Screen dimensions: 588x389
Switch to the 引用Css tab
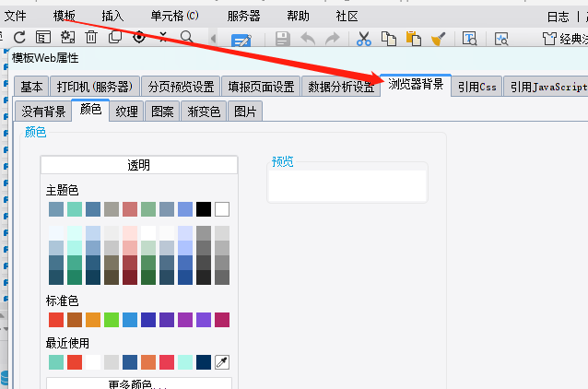[x=477, y=87]
